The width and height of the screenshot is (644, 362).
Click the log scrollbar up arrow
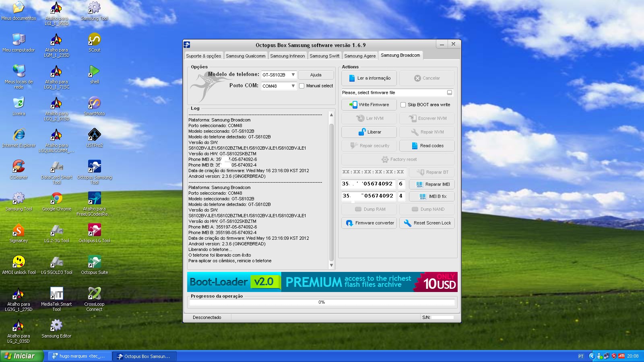(x=331, y=115)
